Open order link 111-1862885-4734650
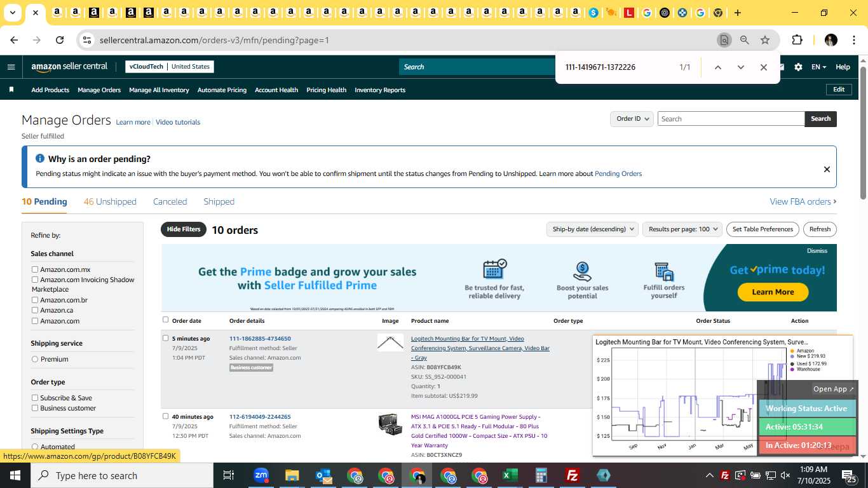Screen dimensions: 868x488 pyautogui.click(x=260, y=339)
